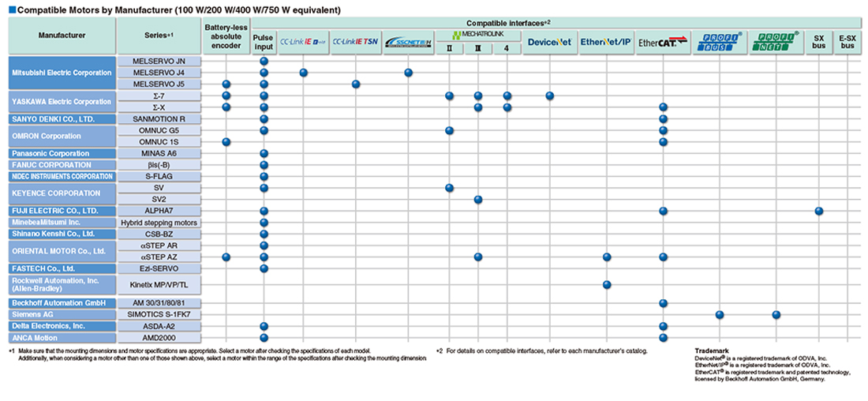Select the Compatible interfaces header bar

point(558,23)
